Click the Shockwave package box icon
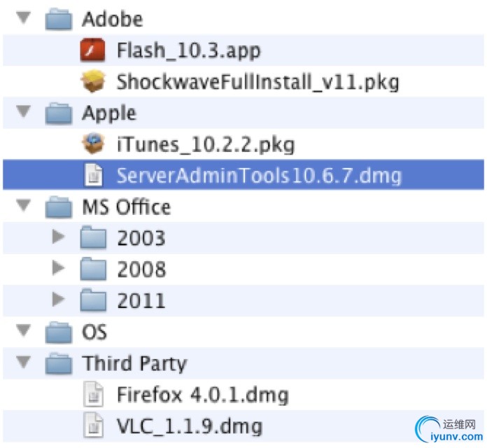Image resolution: width=487 pixels, height=448 pixels. pos(93,81)
